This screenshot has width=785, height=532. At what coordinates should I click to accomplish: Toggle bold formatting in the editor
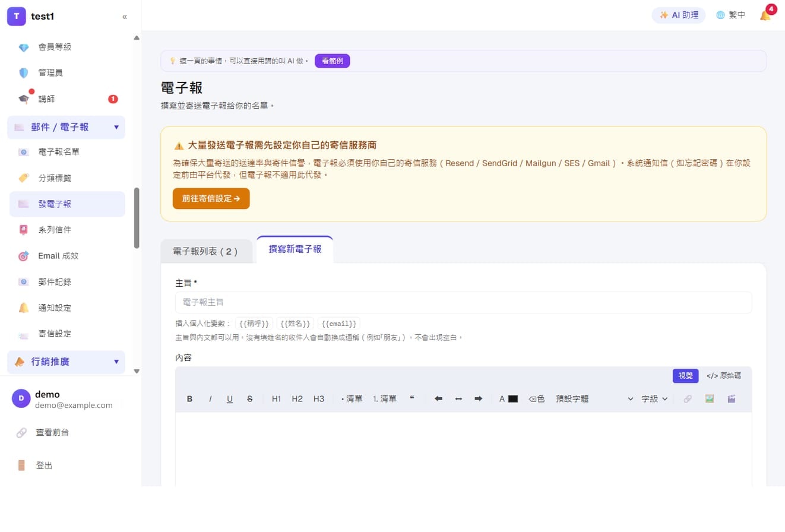pos(190,399)
